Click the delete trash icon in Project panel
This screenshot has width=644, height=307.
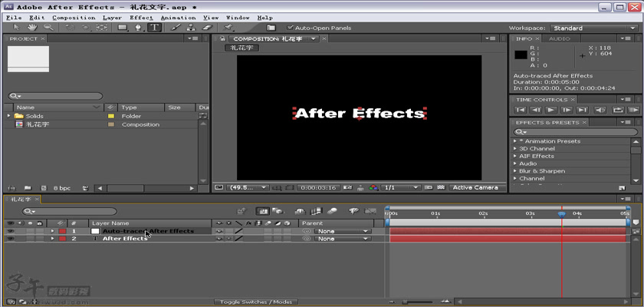(x=85, y=188)
